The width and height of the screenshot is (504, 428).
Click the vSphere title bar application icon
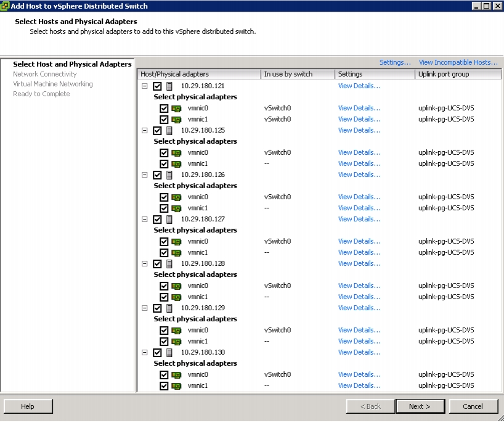click(x=5, y=6)
